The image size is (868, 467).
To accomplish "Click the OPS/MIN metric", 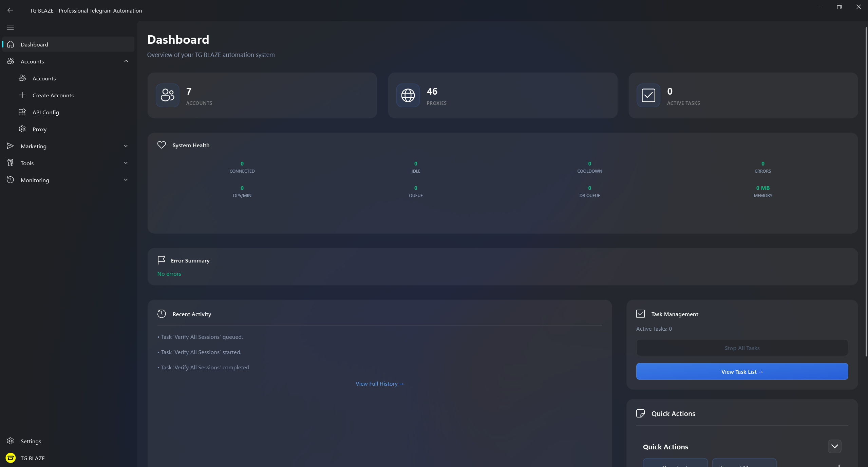I will (x=242, y=191).
